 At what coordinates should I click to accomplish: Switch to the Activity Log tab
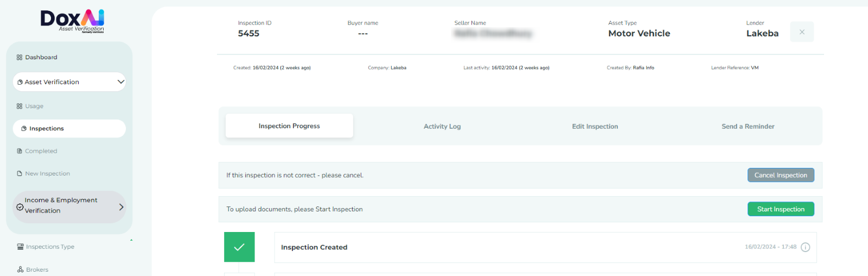[x=442, y=127]
